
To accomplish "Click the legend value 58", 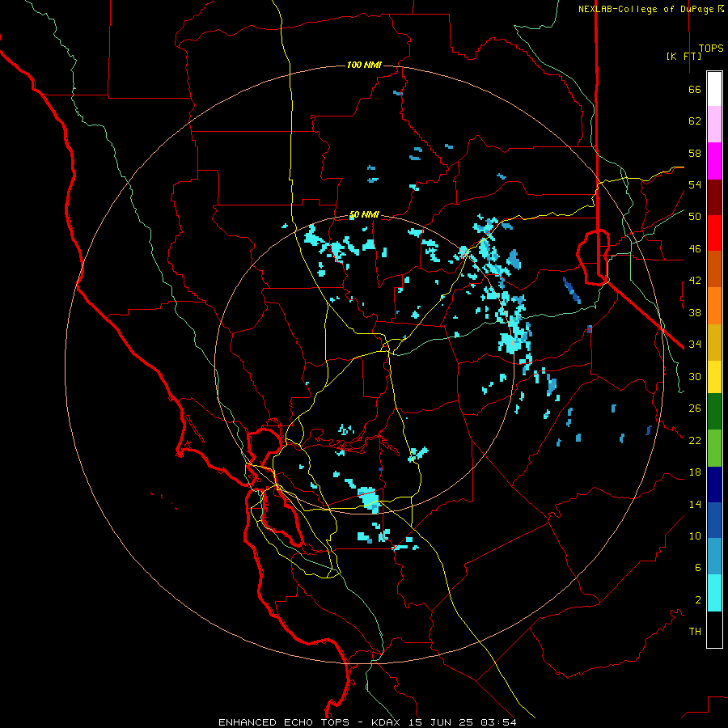I will pyautogui.click(x=695, y=153).
